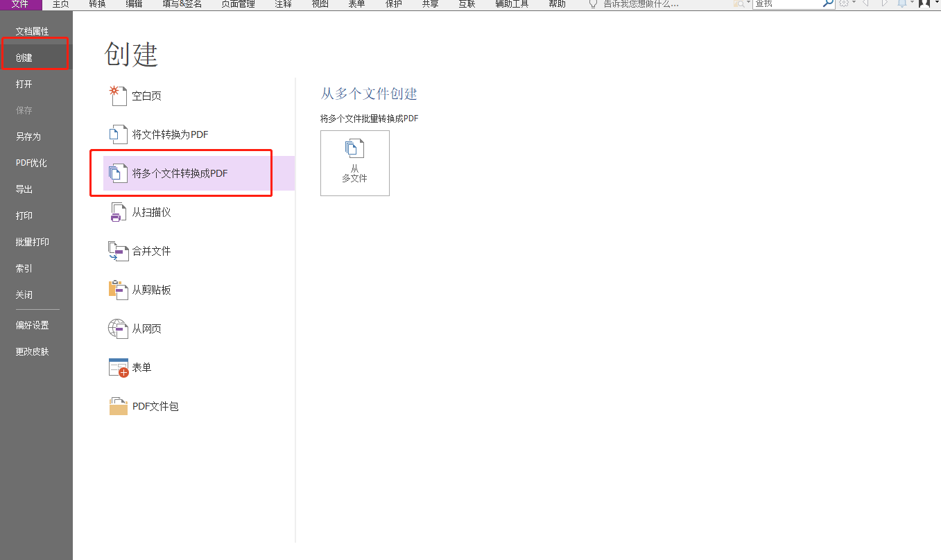Open 从扫描仪 to create PDF from scanner
941x560 pixels.
pos(119,212)
